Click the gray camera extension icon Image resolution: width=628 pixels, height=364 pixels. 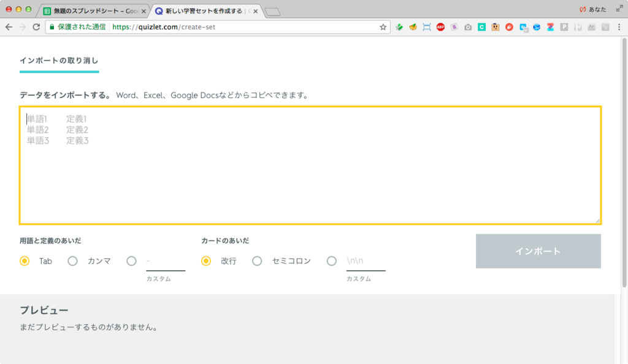[x=468, y=27]
